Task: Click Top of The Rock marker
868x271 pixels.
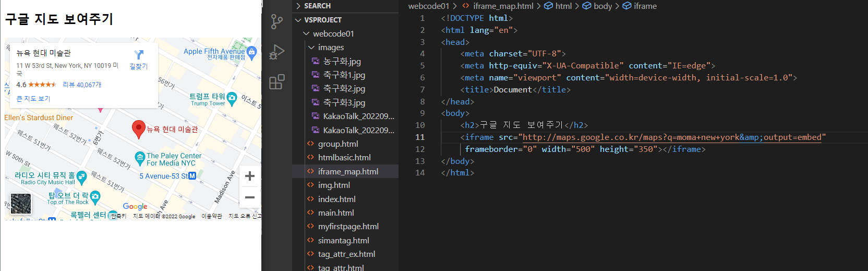Action: click(x=95, y=196)
